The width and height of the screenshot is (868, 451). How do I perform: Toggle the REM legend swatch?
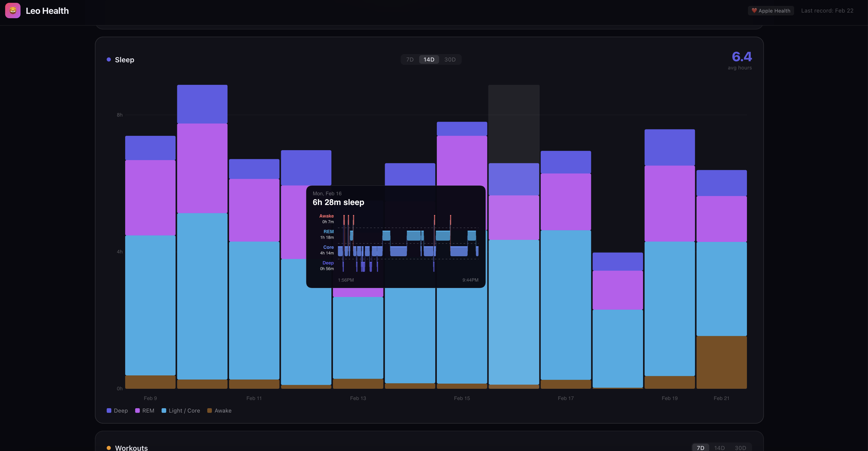click(x=137, y=411)
